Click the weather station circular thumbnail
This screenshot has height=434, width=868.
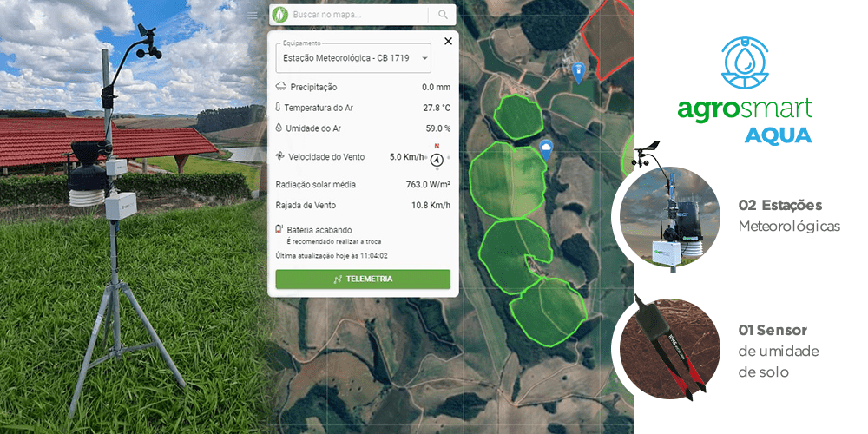coord(669,216)
